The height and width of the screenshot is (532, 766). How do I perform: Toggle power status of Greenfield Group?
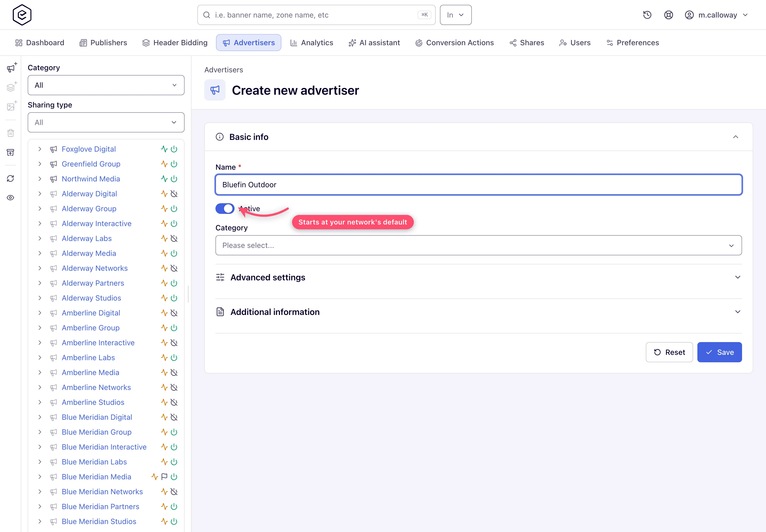174,164
